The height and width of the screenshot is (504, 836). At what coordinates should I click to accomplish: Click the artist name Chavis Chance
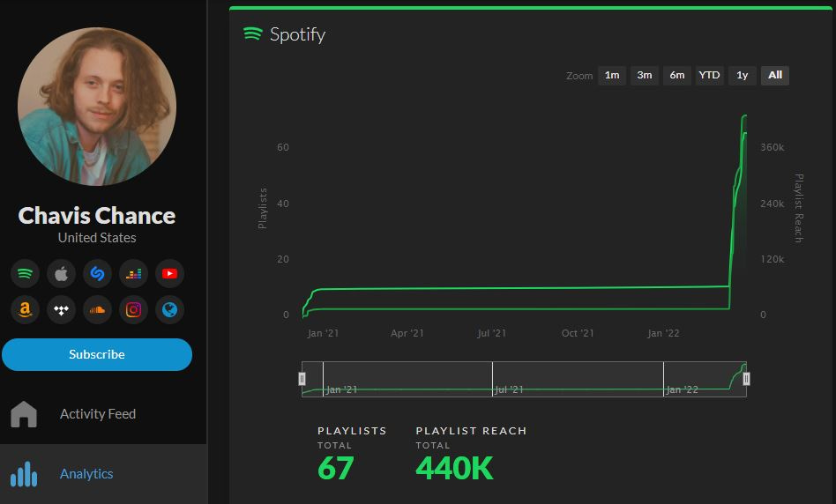click(x=97, y=216)
